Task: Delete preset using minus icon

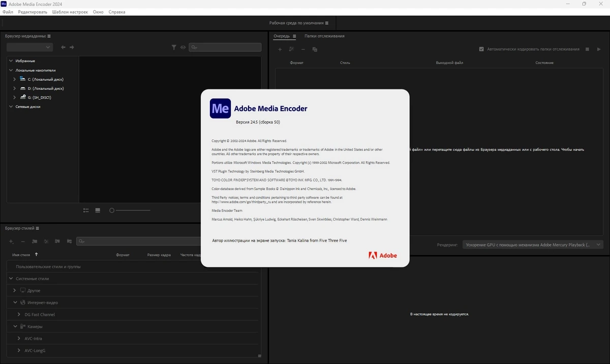Action: tap(22, 241)
